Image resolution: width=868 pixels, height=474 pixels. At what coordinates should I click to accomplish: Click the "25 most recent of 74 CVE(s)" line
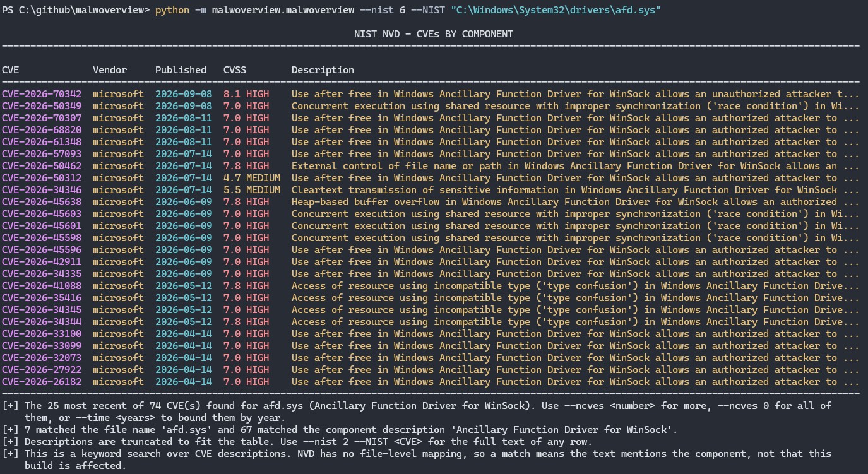coord(417,412)
